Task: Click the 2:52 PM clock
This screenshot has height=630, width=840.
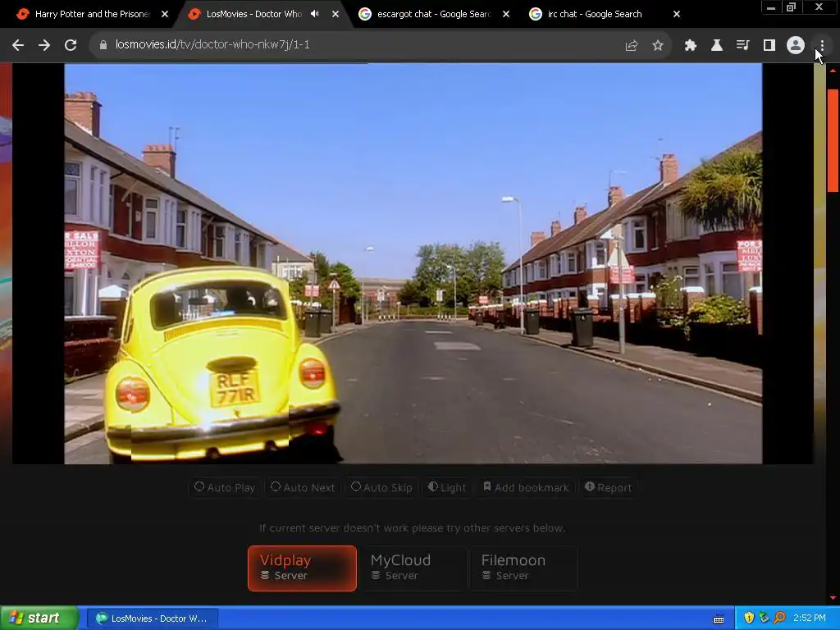Action: 810,619
